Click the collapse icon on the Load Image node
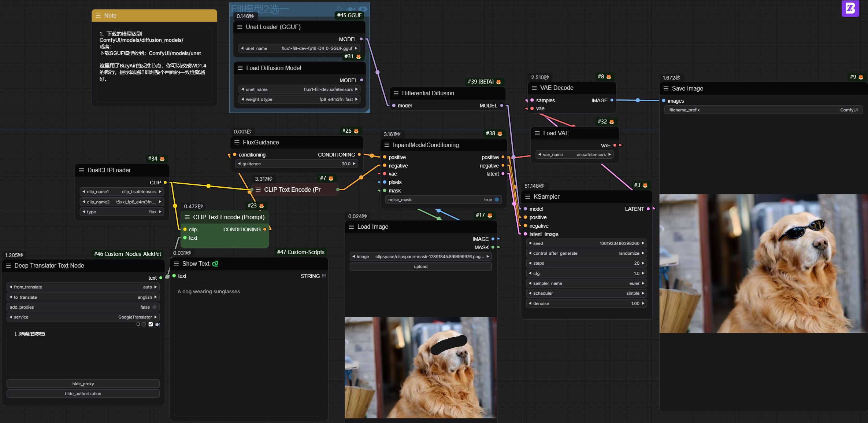Image resolution: width=868 pixels, height=423 pixels. pos(352,227)
